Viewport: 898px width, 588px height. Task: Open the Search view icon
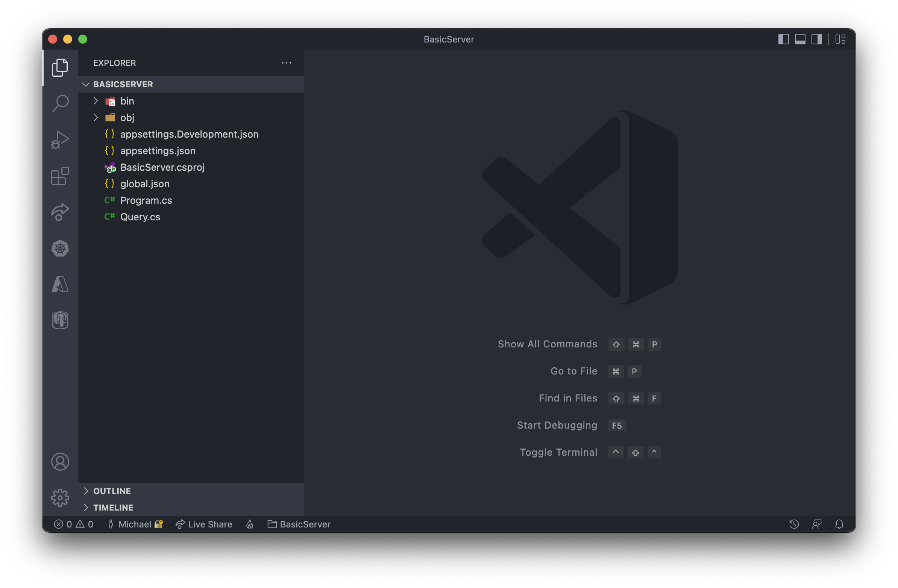tap(60, 103)
